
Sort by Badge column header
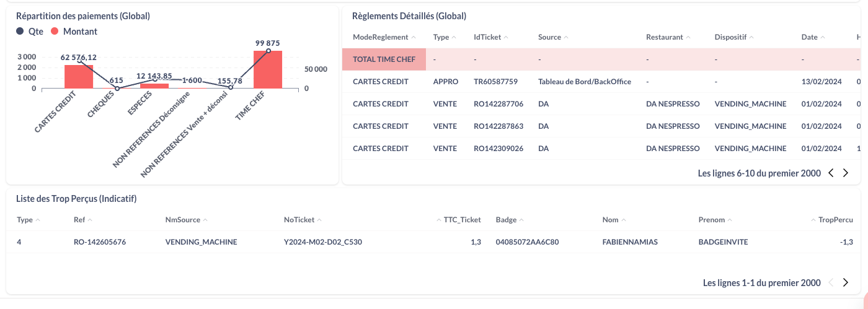(507, 220)
